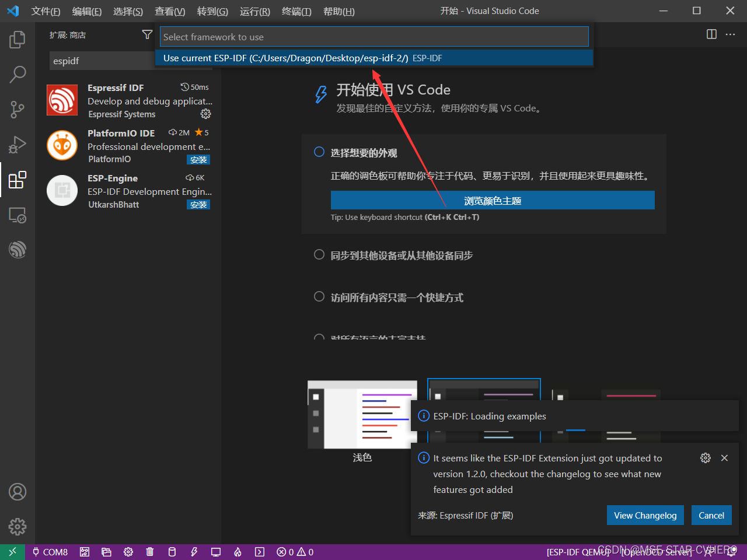Screen dimensions: 747x560
Task: Open the editor more actions ellipsis
Action: tap(730, 34)
